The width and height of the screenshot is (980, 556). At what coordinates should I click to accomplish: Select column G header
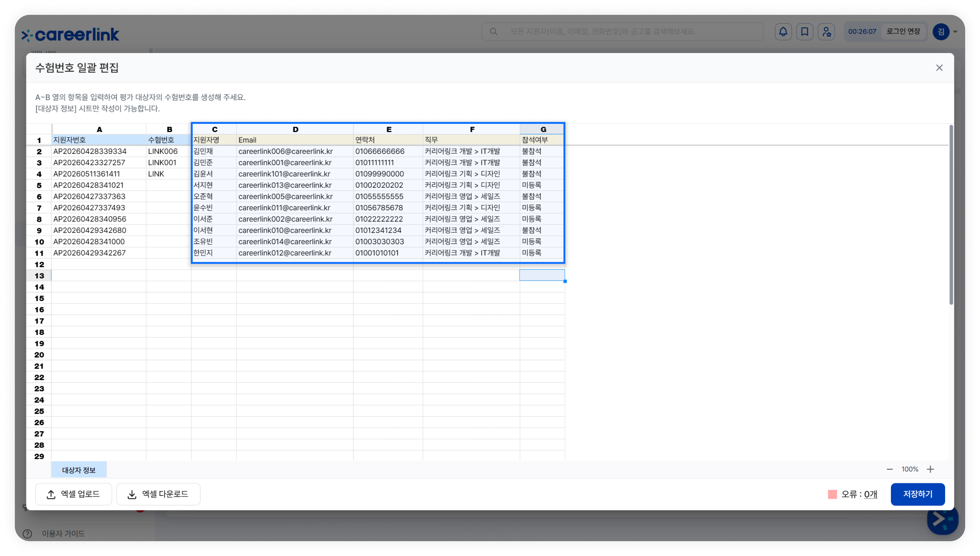pos(543,129)
